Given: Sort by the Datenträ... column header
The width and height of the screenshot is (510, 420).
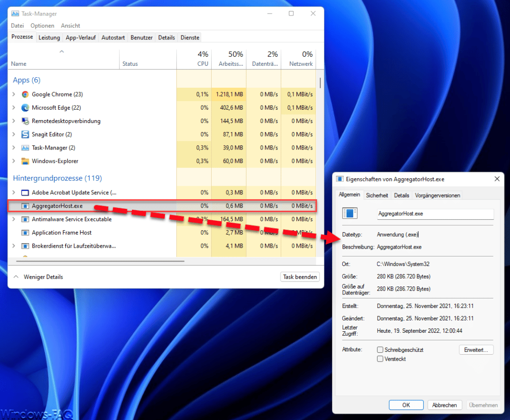Looking at the screenshot, I should [264, 59].
